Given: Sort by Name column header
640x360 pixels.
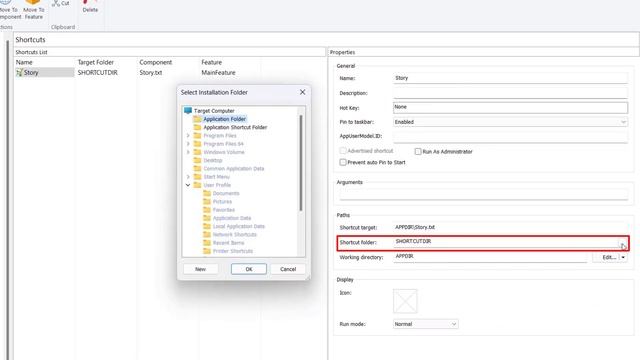Looking at the screenshot, I should click(24, 62).
